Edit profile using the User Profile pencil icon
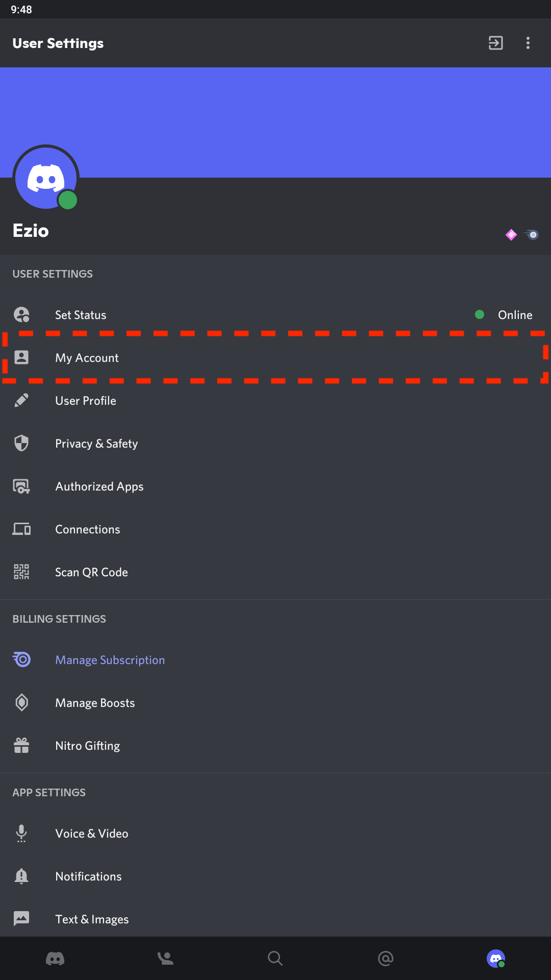Image resolution: width=551 pixels, height=980 pixels. click(21, 401)
